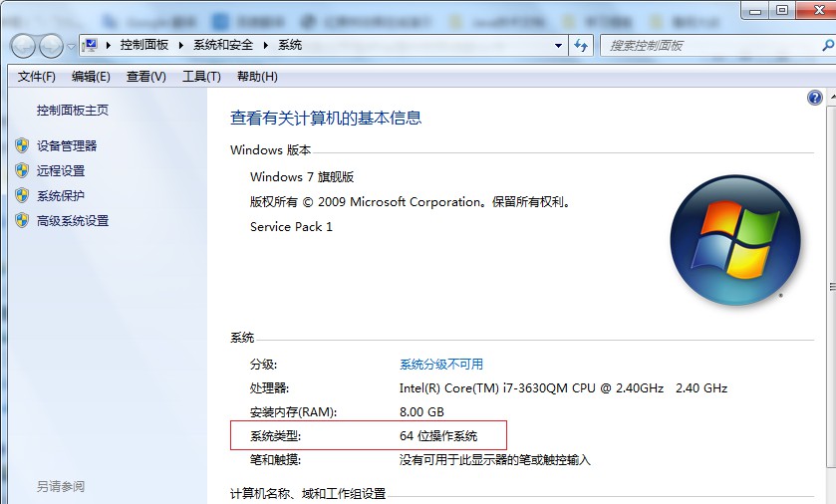Open the 编辑(E) menu
The image size is (836, 504).
click(91, 77)
